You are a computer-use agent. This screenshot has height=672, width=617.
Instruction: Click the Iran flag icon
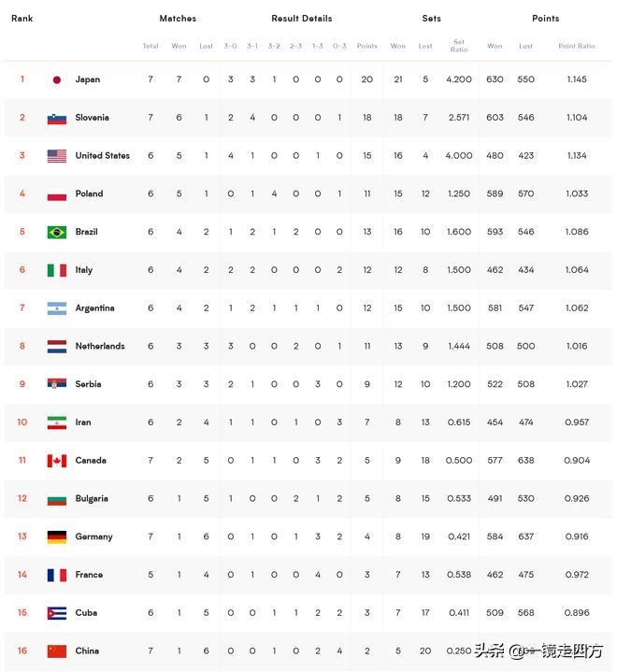56,422
